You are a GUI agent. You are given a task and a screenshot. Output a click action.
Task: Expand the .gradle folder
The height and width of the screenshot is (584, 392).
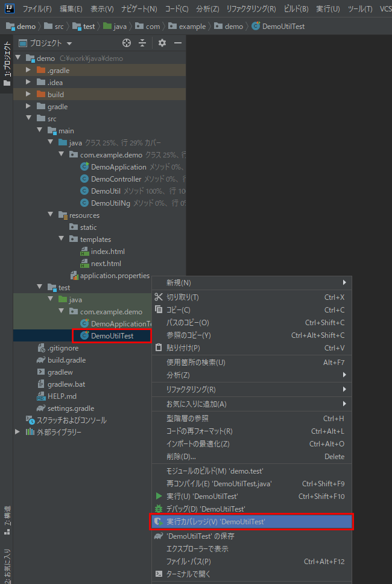pos(28,71)
